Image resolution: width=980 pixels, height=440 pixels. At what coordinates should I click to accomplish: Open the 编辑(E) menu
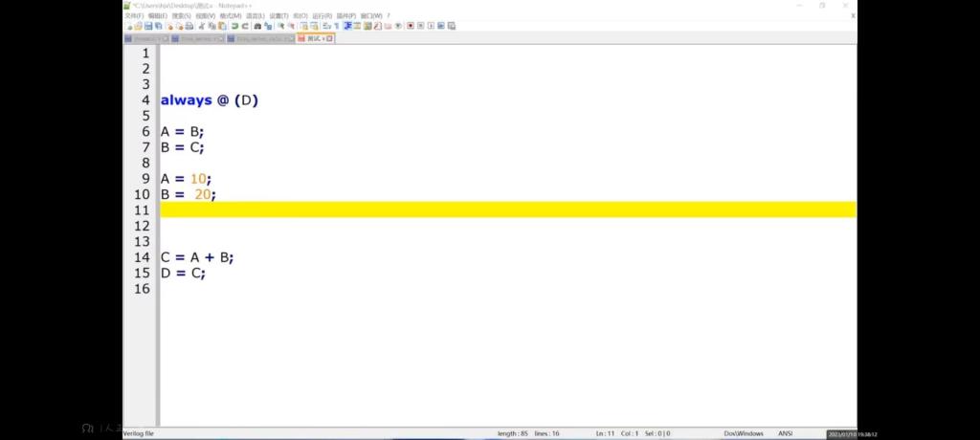[159, 15]
